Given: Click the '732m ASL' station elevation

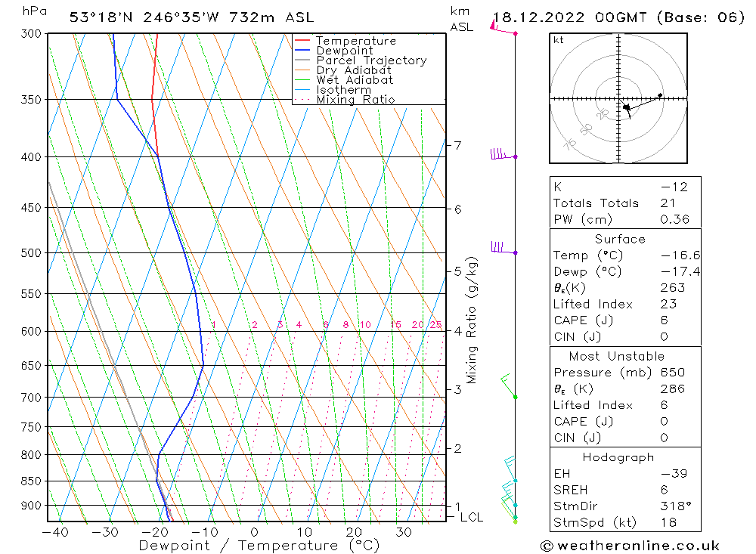Looking at the screenshot, I should tap(271, 17).
